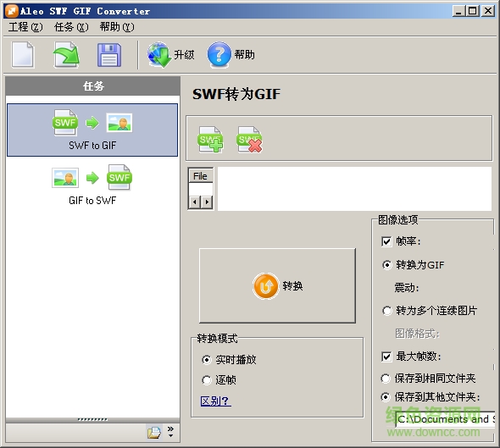Select 保存到其他文件夹 radio button
This screenshot has width=500, height=448.
point(386,397)
